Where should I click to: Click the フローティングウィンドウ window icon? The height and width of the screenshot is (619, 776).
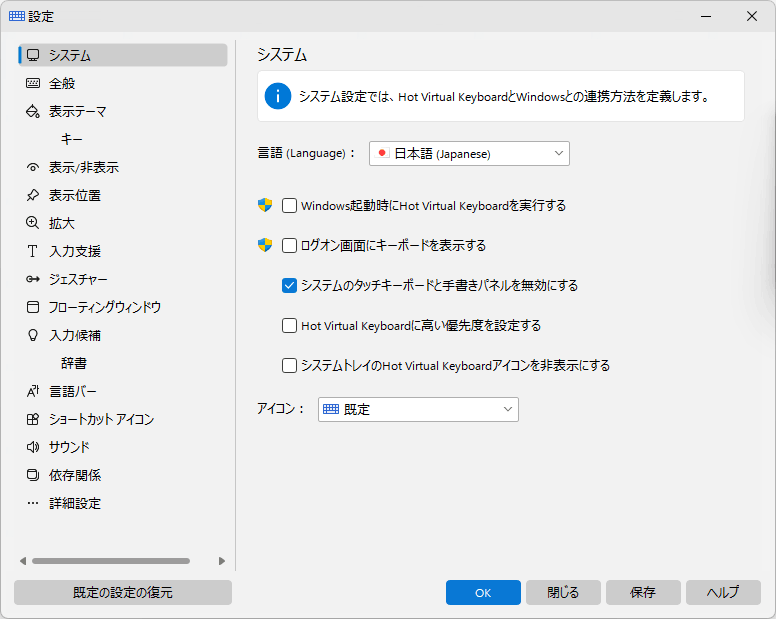coord(33,307)
